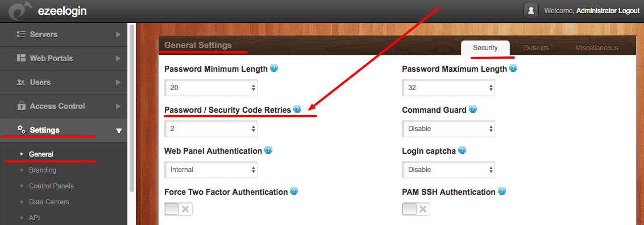Open the Password Minimum Length dropdown
The height and width of the screenshot is (225, 644).
211,88
